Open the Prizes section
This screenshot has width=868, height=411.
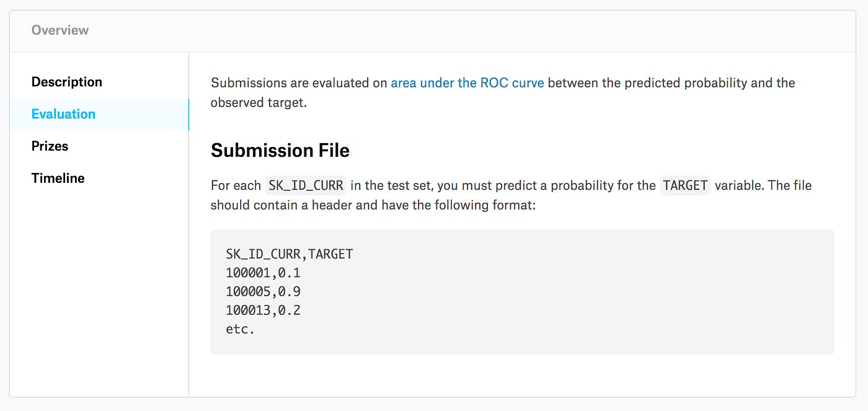(50, 146)
